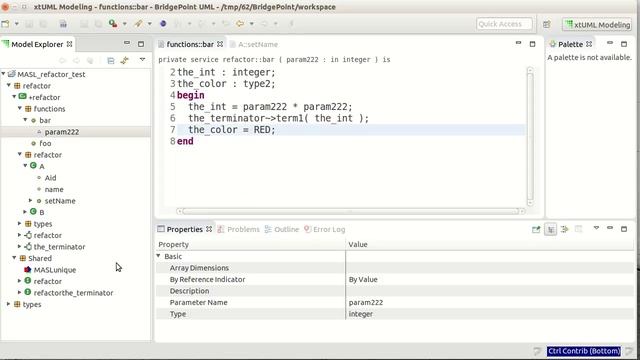
Task: Click the run/debug launch toolbar icon
Action: point(113,24)
